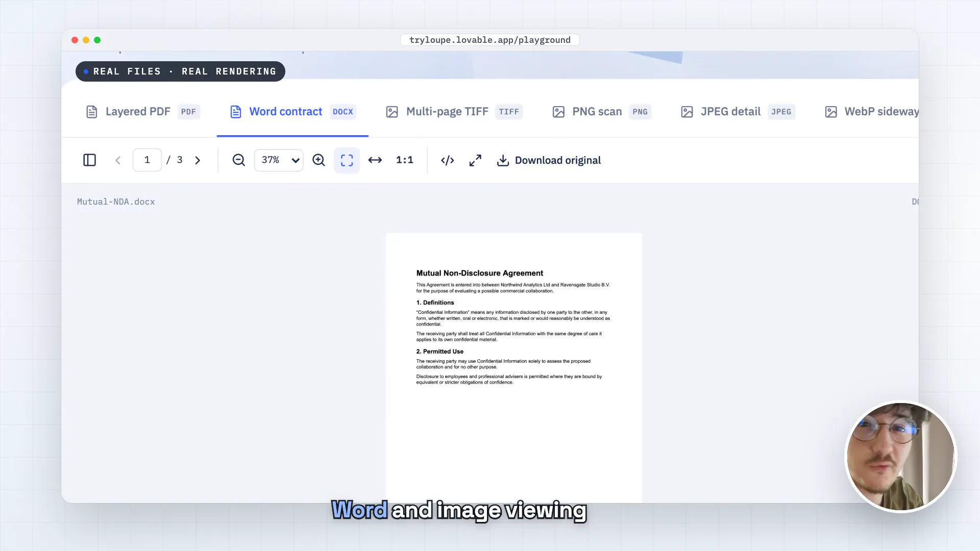
Task: Click the green maximize window button
Action: click(97, 40)
